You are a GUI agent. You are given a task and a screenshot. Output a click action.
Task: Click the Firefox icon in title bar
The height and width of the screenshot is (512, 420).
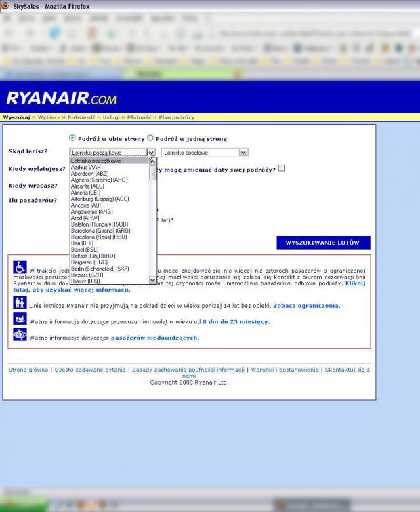tap(5, 5)
